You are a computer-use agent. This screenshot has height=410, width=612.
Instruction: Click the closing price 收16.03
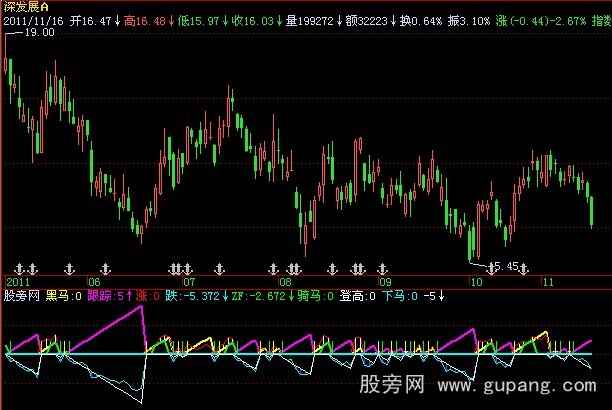tap(253, 21)
